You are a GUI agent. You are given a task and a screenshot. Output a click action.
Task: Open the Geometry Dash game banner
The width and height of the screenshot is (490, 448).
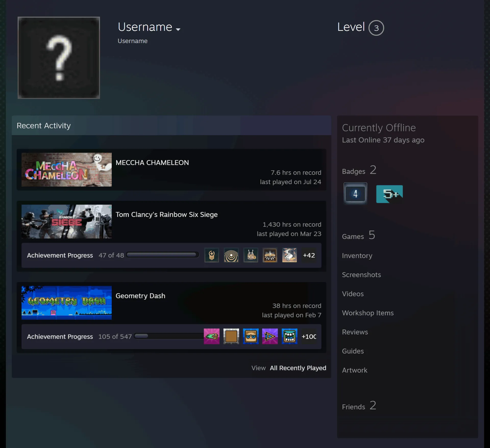(67, 303)
